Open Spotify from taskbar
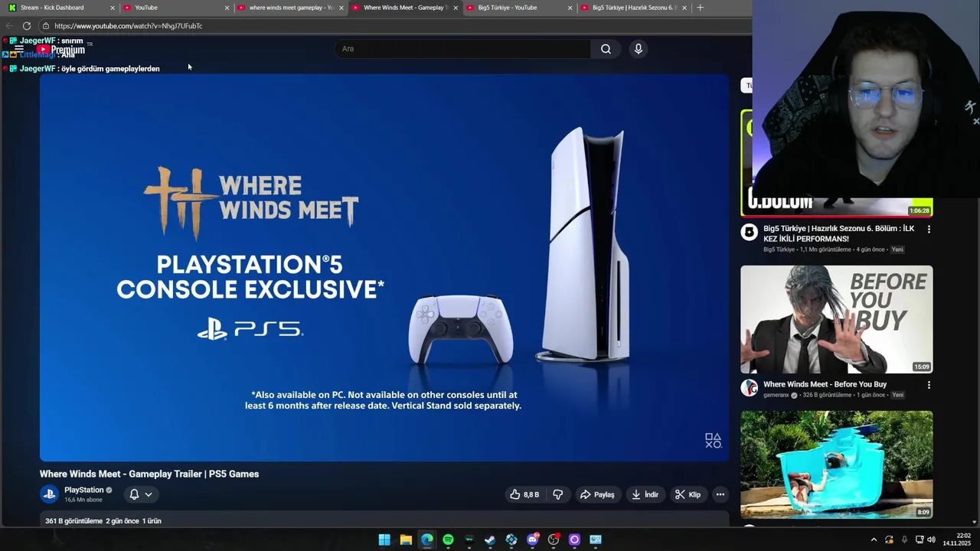The image size is (980, 551). (448, 540)
